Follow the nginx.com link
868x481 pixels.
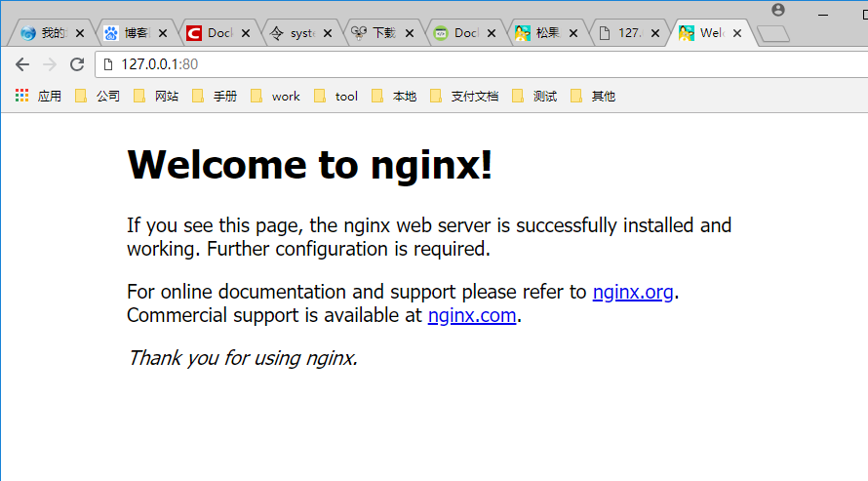tap(472, 315)
